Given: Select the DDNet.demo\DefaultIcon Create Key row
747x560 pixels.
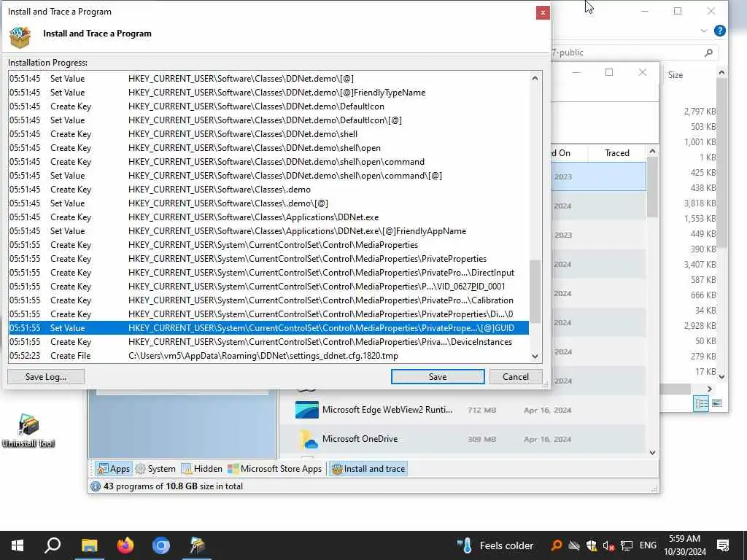Looking at the screenshot, I should point(268,106).
